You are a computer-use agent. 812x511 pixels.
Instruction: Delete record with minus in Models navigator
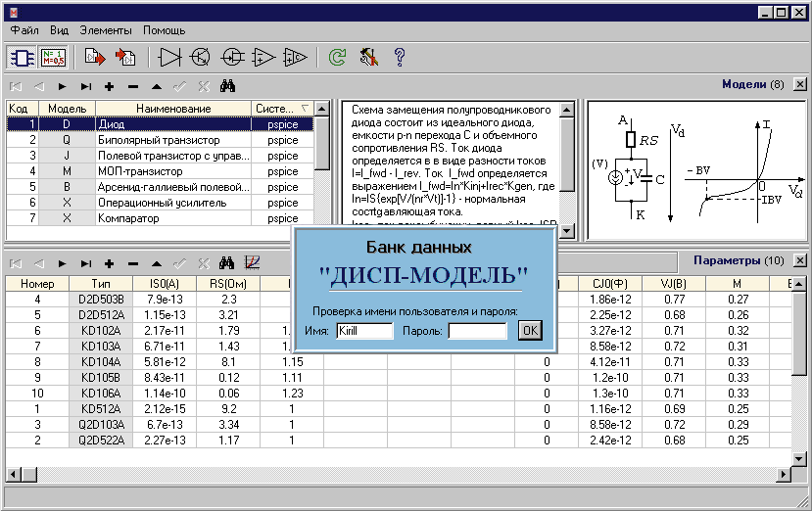(x=133, y=86)
